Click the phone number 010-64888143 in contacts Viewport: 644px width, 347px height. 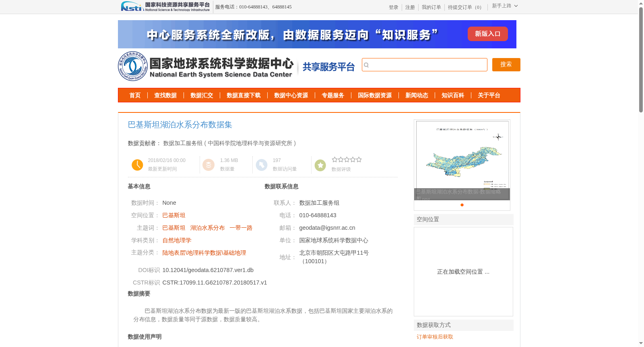tap(318, 215)
